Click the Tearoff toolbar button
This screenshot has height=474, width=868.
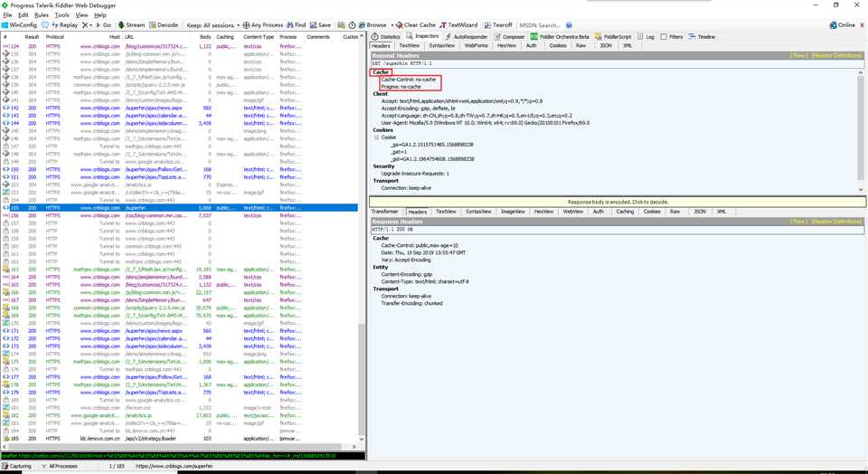[x=498, y=25]
